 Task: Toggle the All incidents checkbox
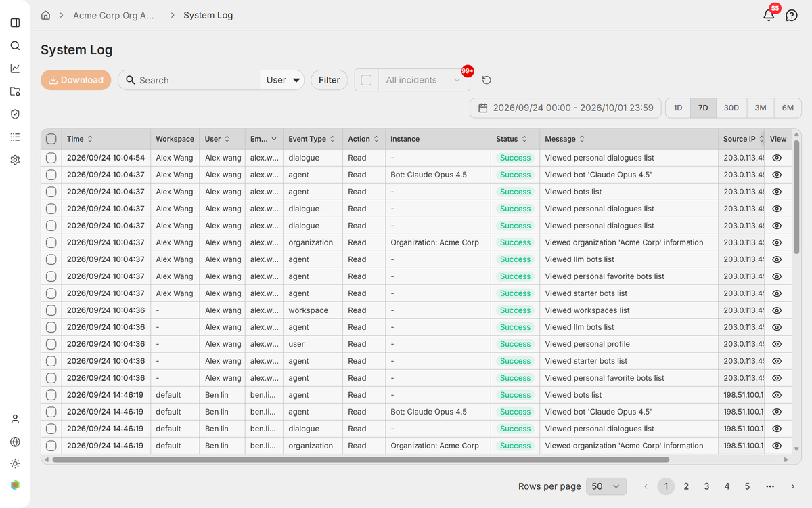click(x=366, y=80)
